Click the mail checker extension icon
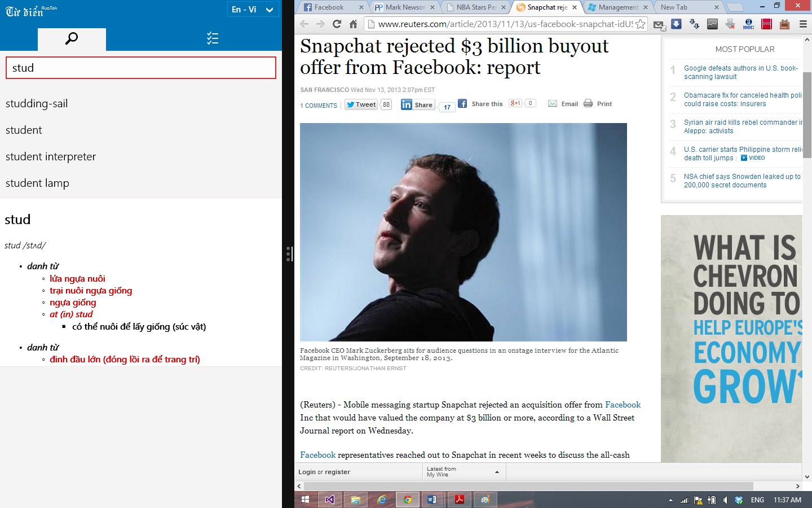Image resolution: width=812 pixels, height=508 pixels. 659,24
